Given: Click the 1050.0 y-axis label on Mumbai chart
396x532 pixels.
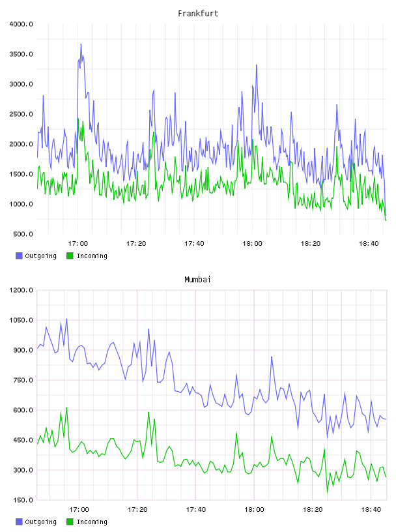Looking at the screenshot, I should 21,320.
